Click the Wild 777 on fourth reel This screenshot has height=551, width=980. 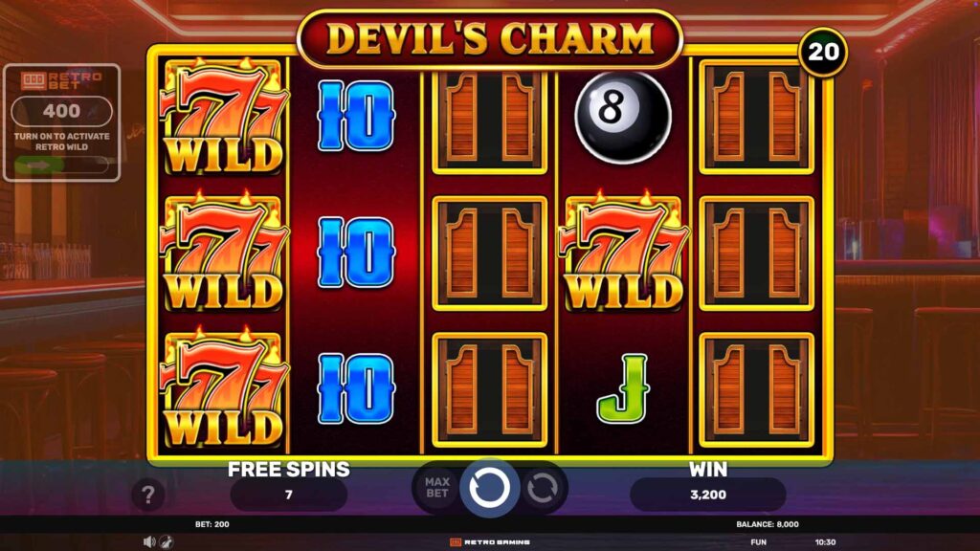[624, 253]
